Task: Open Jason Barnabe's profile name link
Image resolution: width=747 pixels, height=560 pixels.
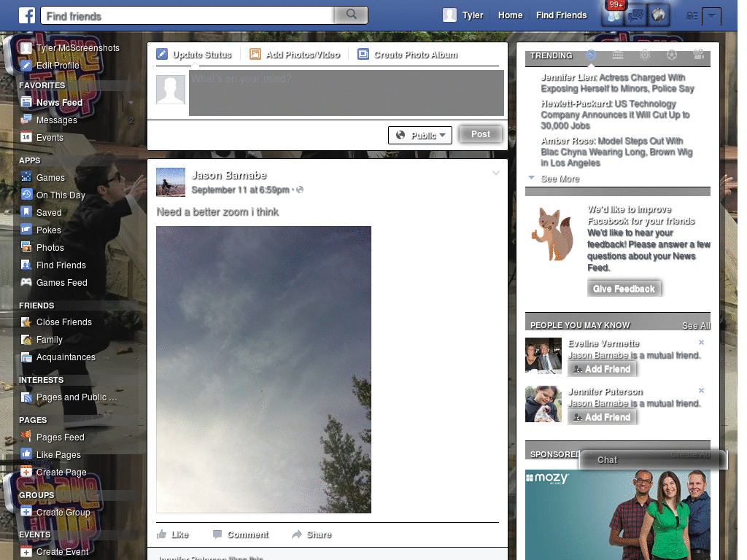Action: click(x=228, y=175)
